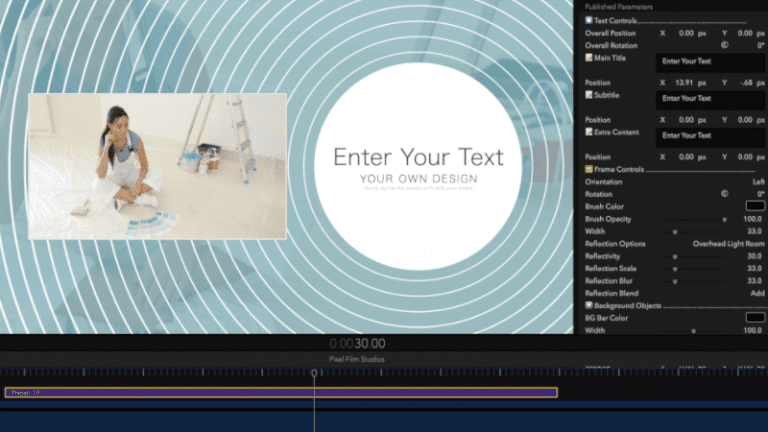The image size is (768, 432).
Task: Open the Reflection Options dropdown
Action: 728,243
